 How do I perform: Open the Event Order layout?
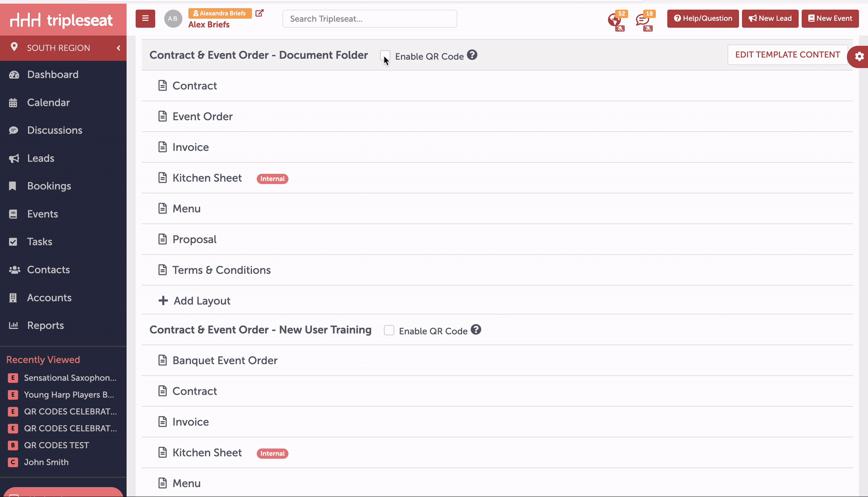[x=497, y=116]
